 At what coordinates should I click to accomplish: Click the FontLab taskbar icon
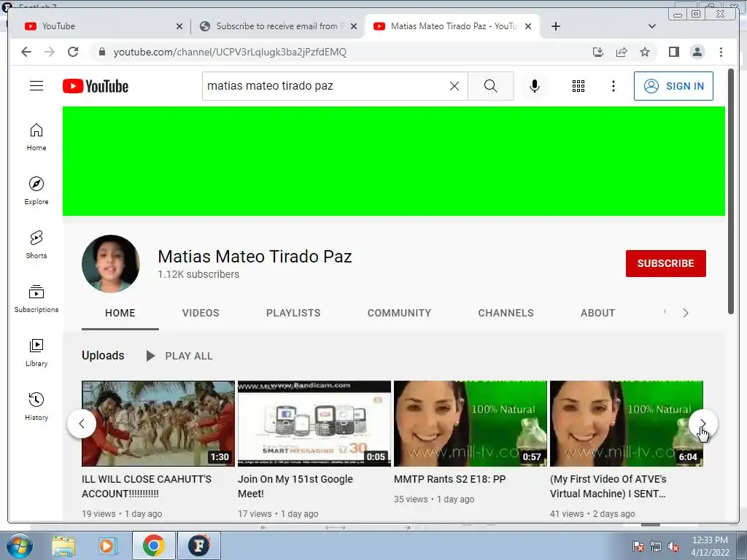tap(198, 545)
